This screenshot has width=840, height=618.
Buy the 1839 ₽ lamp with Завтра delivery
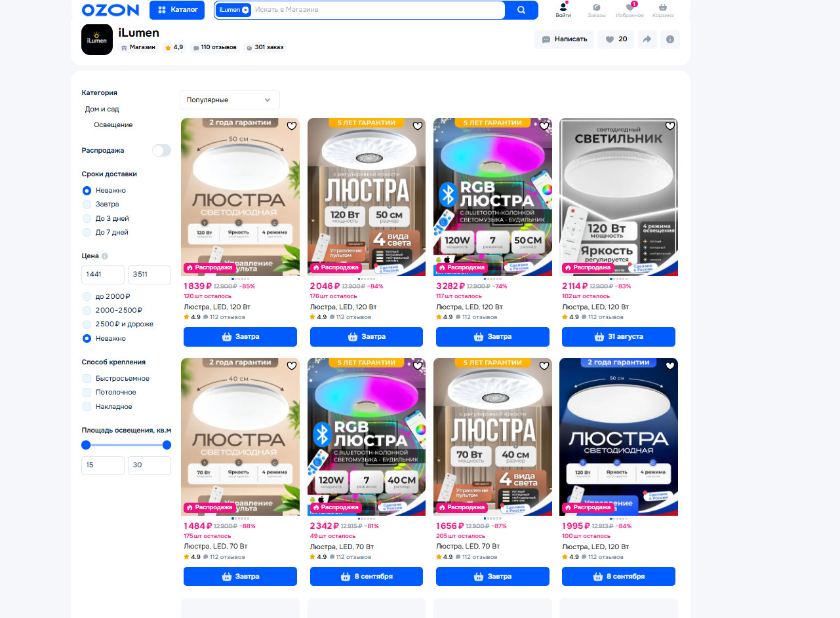(240, 337)
